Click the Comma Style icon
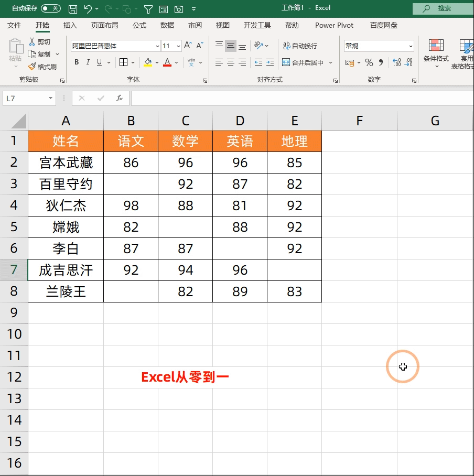 point(381,62)
